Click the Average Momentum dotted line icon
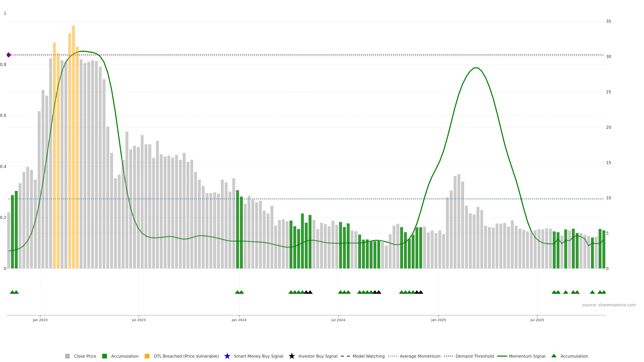644x362 pixels. point(392,356)
